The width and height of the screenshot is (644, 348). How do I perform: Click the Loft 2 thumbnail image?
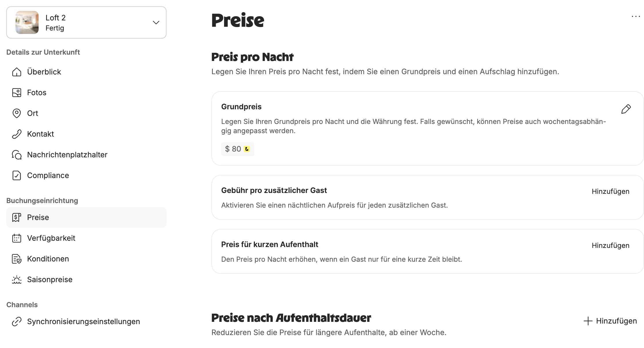pos(27,22)
